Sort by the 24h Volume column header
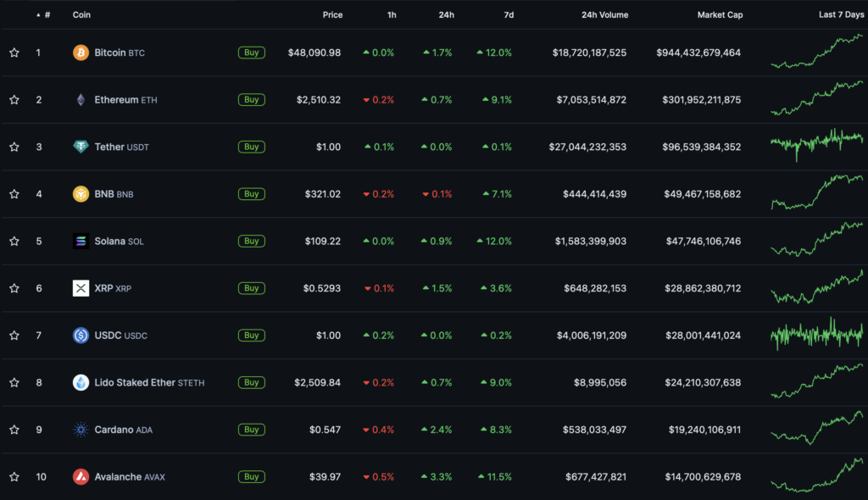The image size is (868, 500). pyautogui.click(x=604, y=15)
